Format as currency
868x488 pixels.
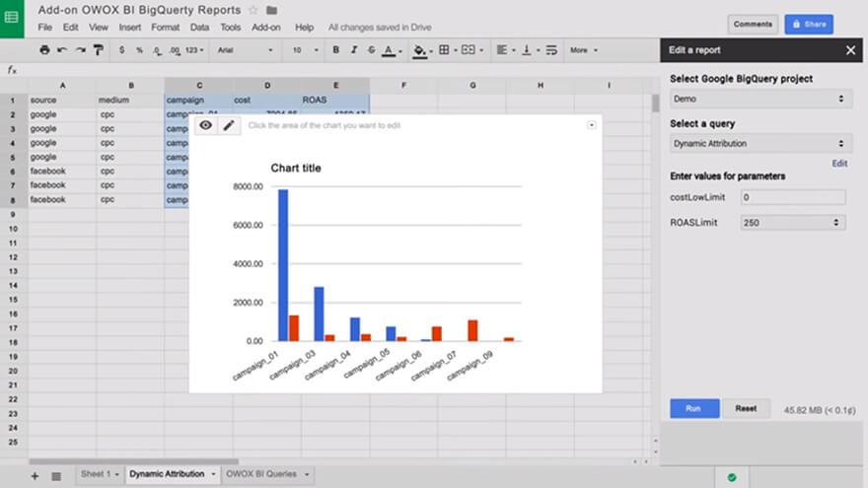[x=121, y=50]
